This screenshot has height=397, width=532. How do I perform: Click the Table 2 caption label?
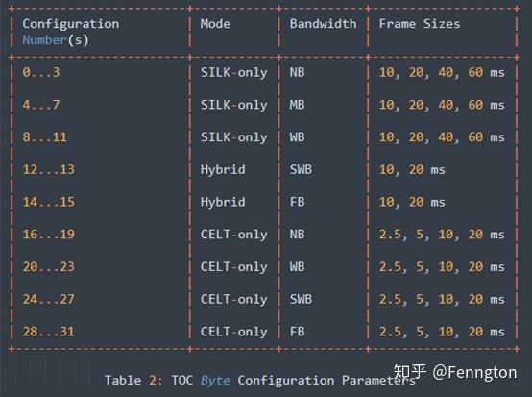click(133, 380)
